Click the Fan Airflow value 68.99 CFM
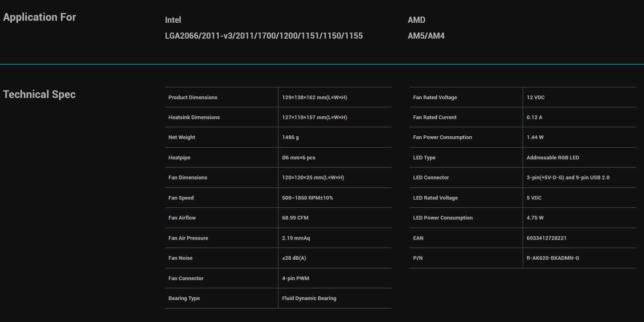 (295, 218)
